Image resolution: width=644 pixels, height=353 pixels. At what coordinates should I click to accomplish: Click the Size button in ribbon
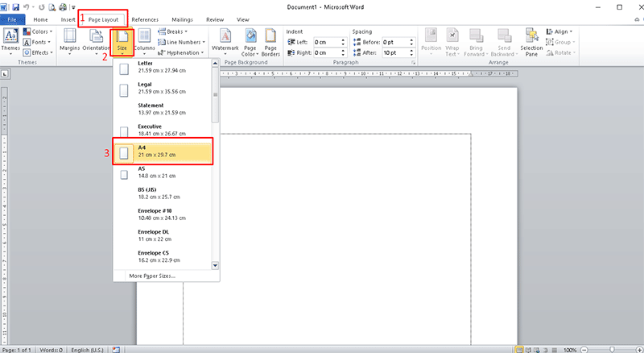click(122, 42)
